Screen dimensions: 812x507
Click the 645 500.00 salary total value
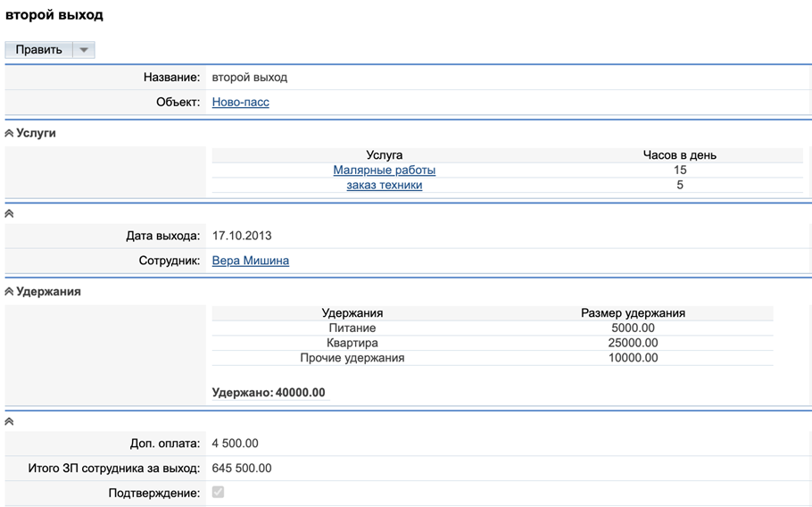click(242, 469)
